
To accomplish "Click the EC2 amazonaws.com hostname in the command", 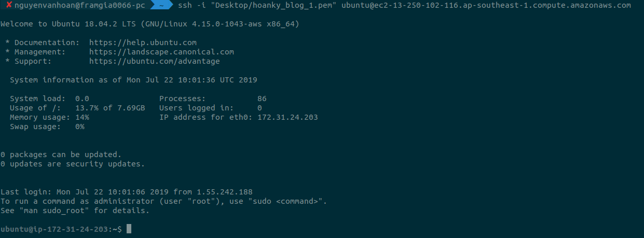I will 486,5.
